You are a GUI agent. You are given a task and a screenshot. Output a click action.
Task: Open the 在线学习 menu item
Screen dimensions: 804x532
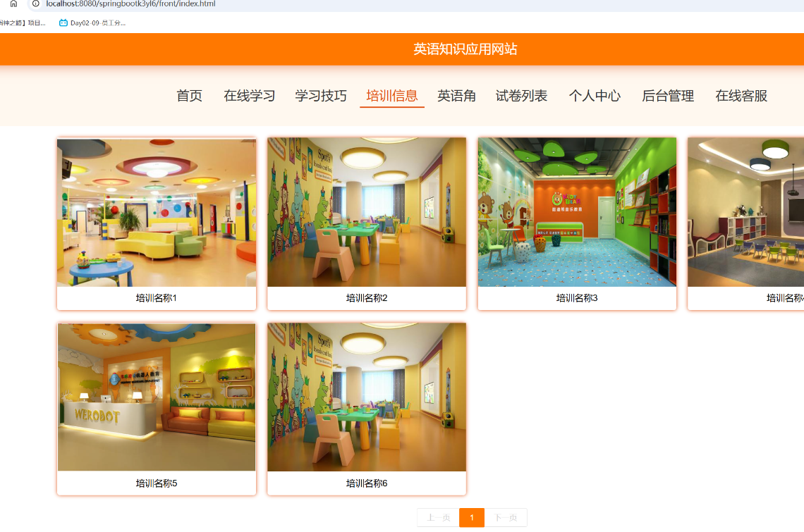click(x=248, y=95)
